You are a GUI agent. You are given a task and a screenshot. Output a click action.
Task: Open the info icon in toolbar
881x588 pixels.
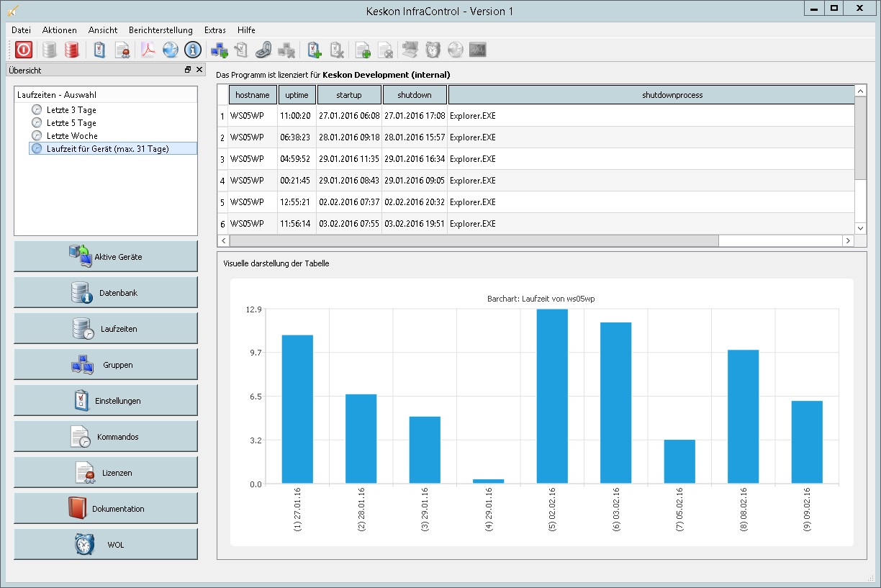click(x=192, y=50)
